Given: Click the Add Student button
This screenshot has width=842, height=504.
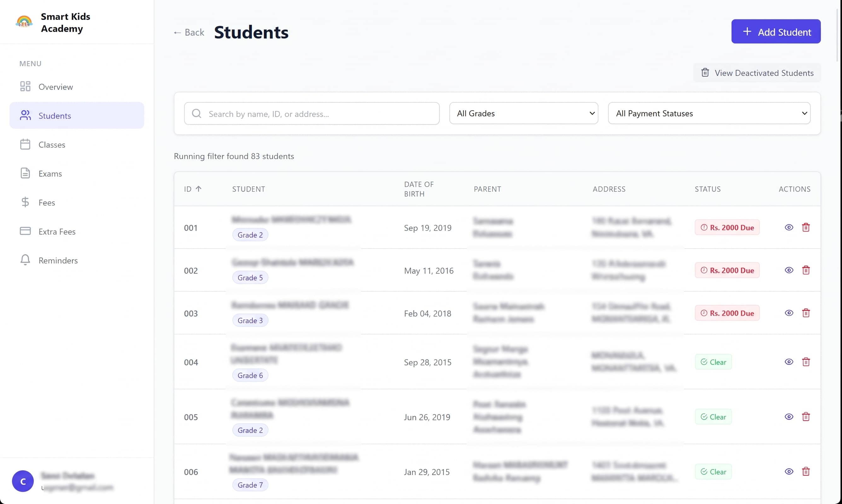Looking at the screenshot, I should 776,31.
